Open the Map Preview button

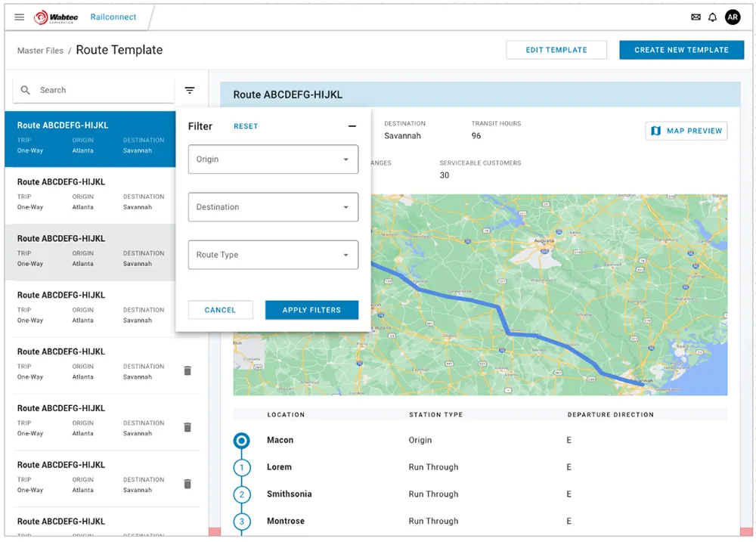(x=686, y=131)
